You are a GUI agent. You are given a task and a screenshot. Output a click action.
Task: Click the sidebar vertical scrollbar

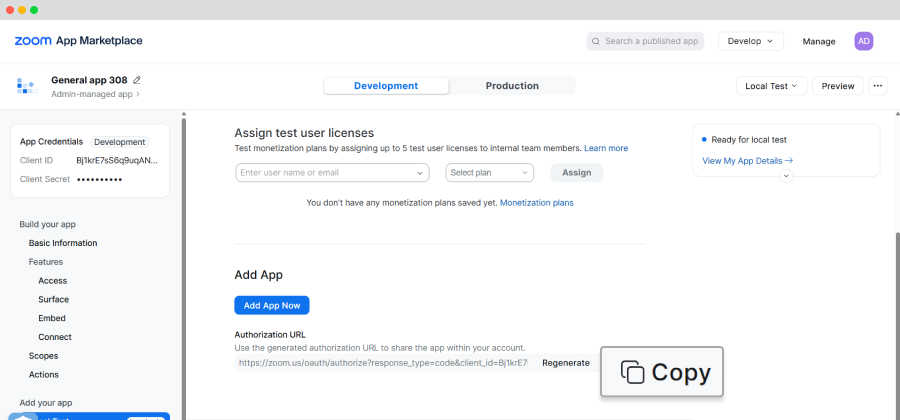tap(184, 269)
